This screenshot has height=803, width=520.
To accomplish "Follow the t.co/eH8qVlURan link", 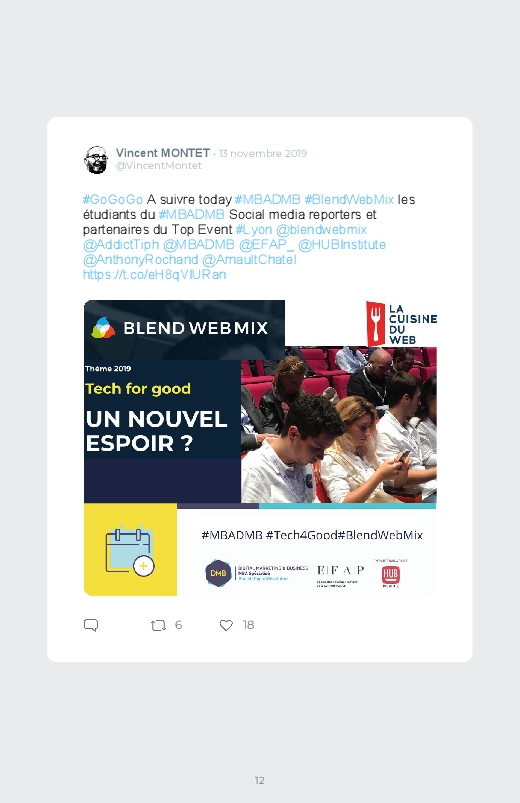I will pyautogui.click(x=154, y=274).
